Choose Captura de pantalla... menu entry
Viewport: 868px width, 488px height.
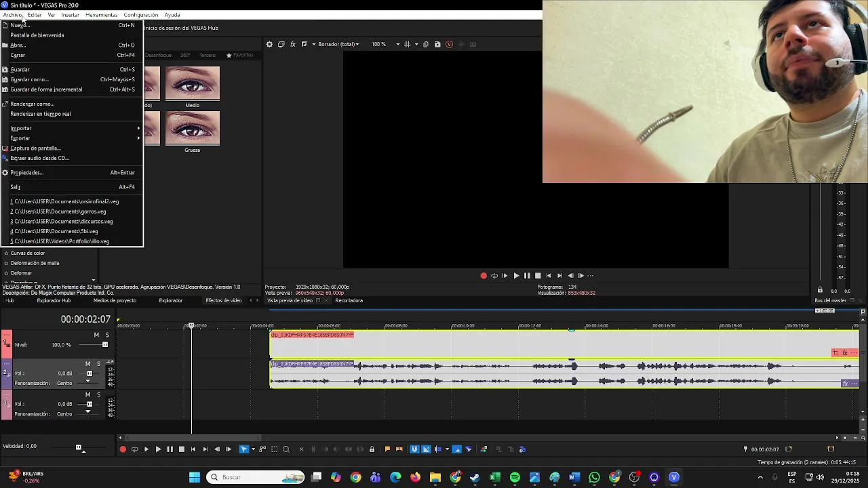coord(72,148)
